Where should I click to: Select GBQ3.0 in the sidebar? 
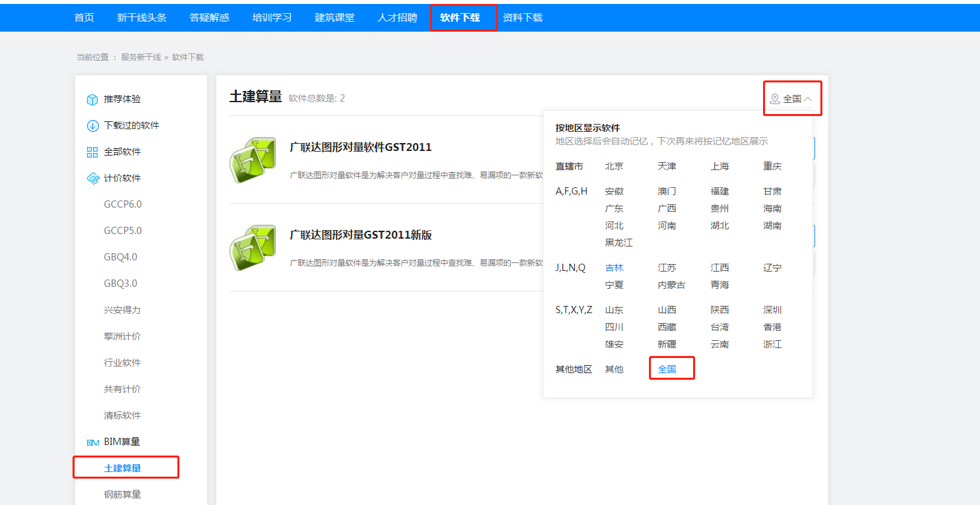pos(121,283)
